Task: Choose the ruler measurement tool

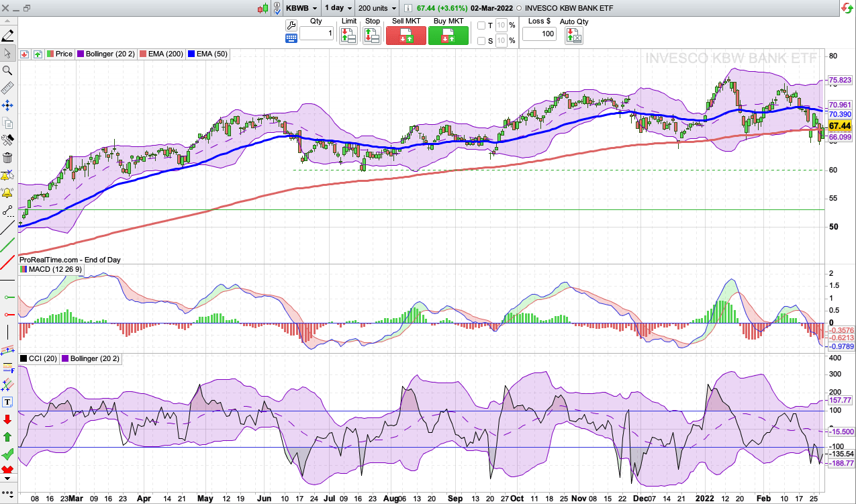Action: [7, 88]
